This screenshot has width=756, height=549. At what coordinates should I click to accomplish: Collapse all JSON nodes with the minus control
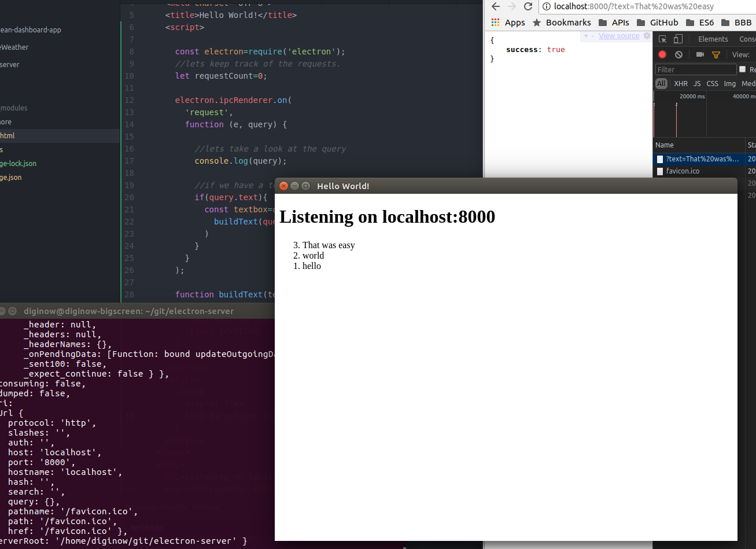pyautogui.click(x=592, y=36)
